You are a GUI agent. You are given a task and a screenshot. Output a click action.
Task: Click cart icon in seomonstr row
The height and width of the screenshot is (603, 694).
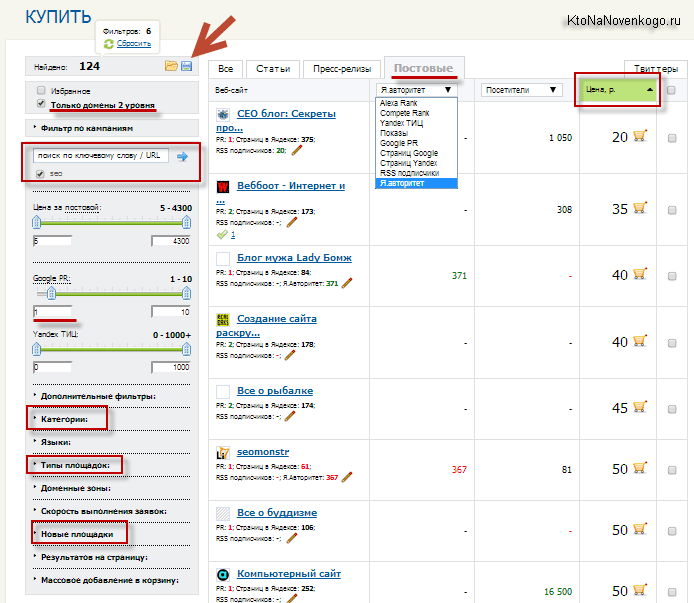(x=640, y=468)
